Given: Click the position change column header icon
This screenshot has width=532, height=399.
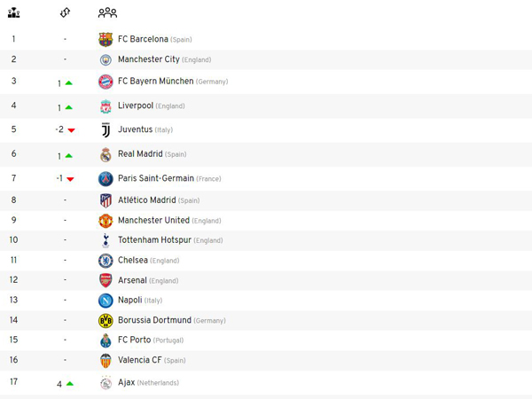Looking at the screenshot, I should (65, 13).
